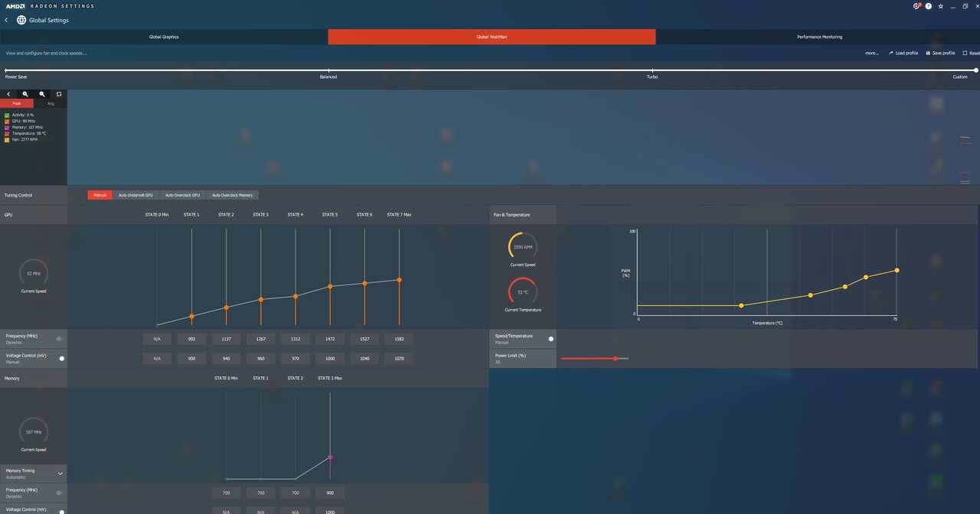
Task: Click the globe icon next to Global Settings
Action: (21, 20)
